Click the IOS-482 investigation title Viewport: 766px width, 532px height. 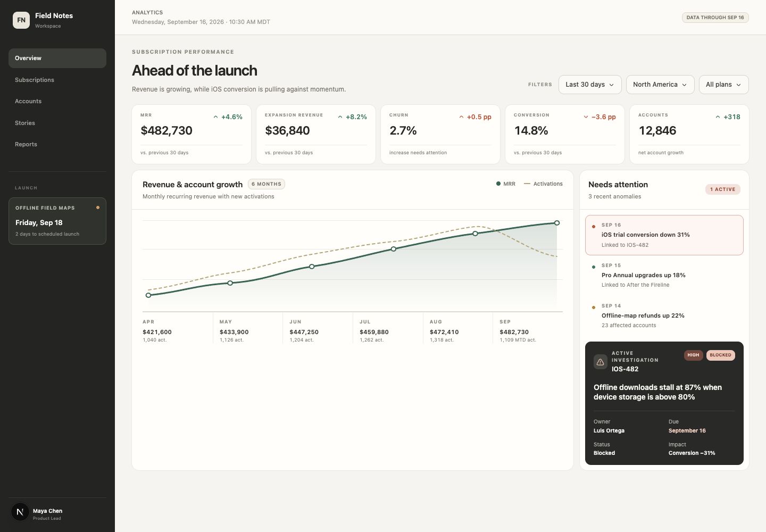coord(625,369)
